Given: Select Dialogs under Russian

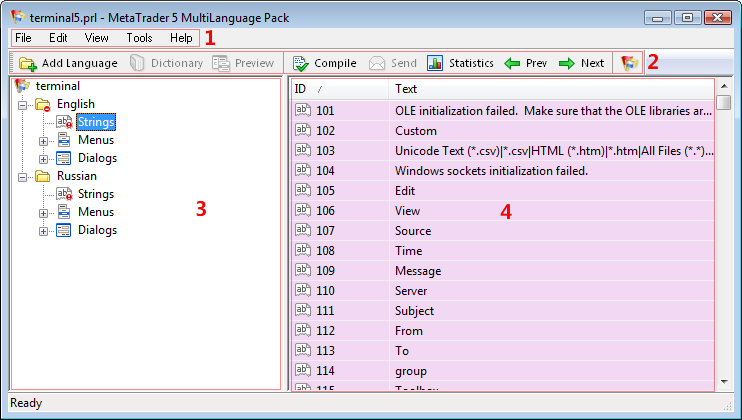Looking at the screenshot, I should tap(97, 230).
